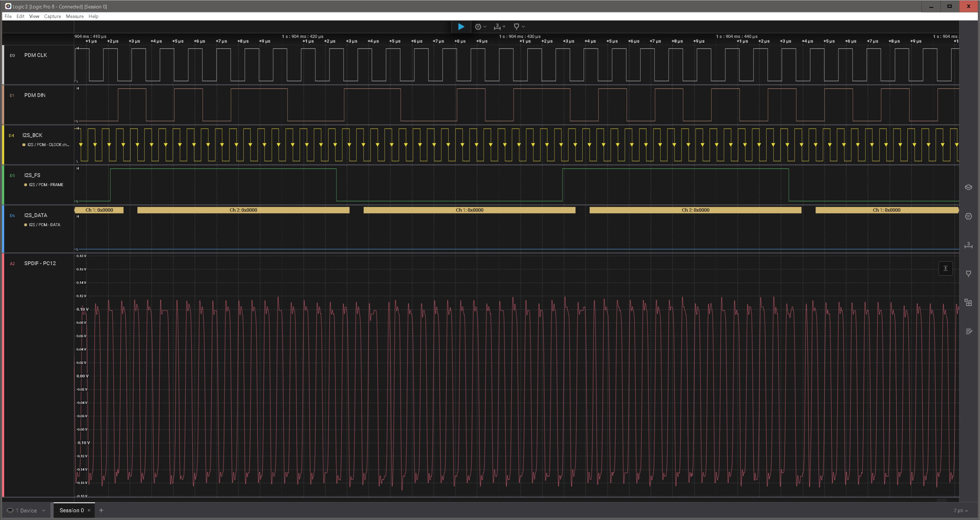980x520 pixels.
Task: Open the Measure menu
Action: pos(75,16)
